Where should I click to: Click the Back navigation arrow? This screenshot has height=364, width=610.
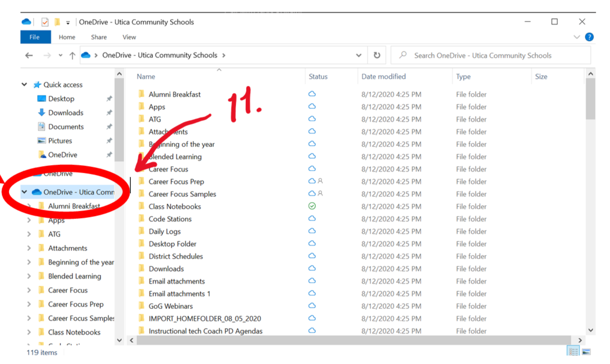(x=29, y=56)
